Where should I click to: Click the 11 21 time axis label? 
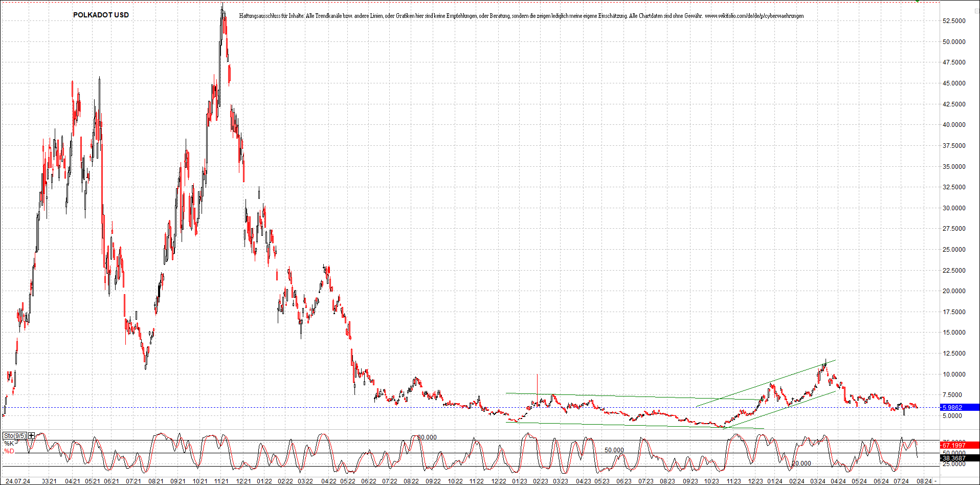point(221,481)
